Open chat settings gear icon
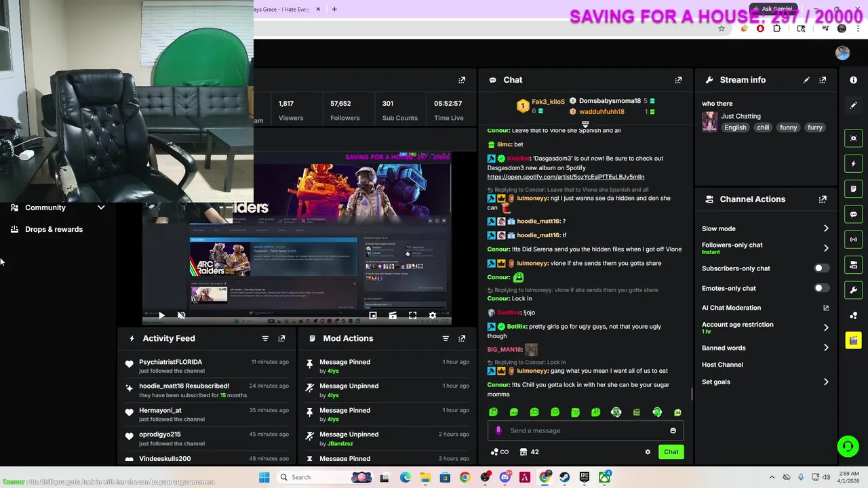 [x=648, y=452]
